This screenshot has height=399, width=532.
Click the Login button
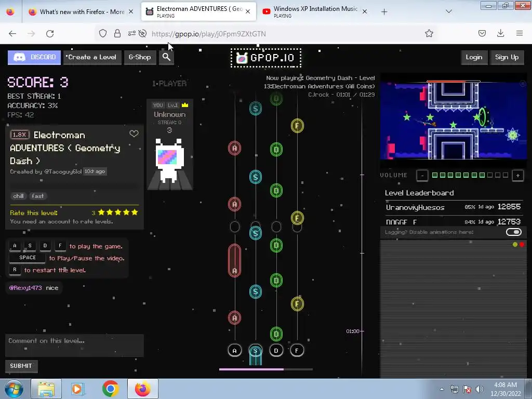coord(474,57)
